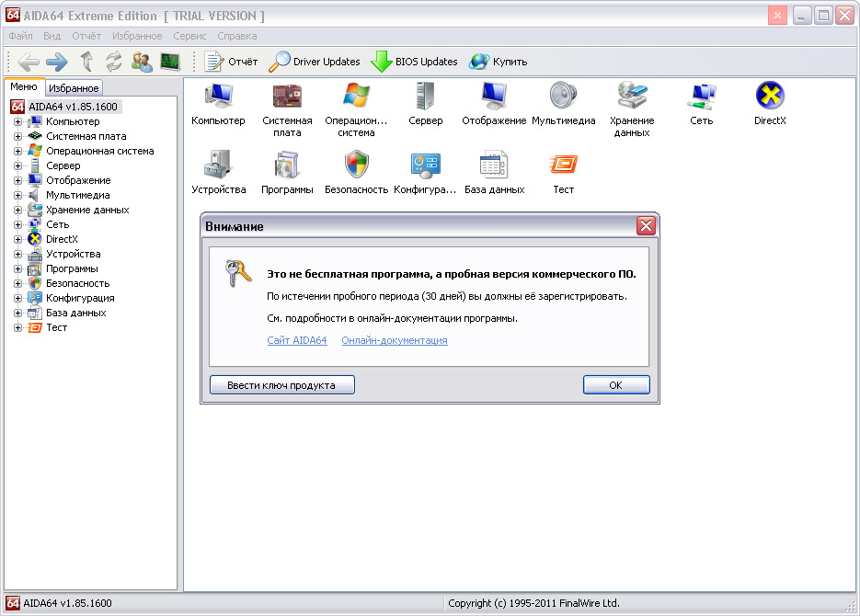Open the Безопасность shield icon in main pane
The width and height of the screenshot is (860, 616).
356,173
